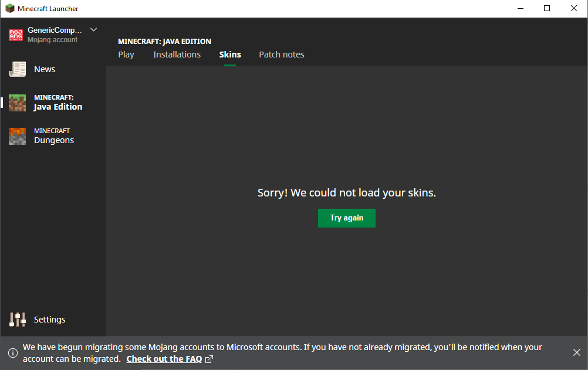Switch to the Play tab
This screenshot has width=588, height=370.
(x=126, y=55)
